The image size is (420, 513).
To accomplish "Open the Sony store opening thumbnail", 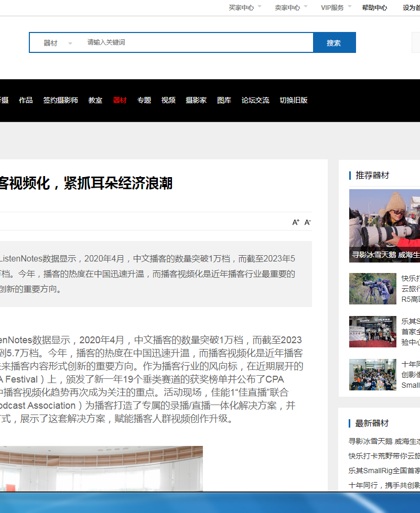I will 372,331.
